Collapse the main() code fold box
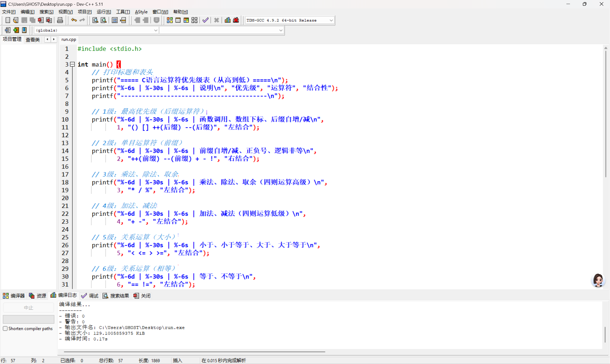The height and width of the screenshot is (364, 610). tap(72, 65)
